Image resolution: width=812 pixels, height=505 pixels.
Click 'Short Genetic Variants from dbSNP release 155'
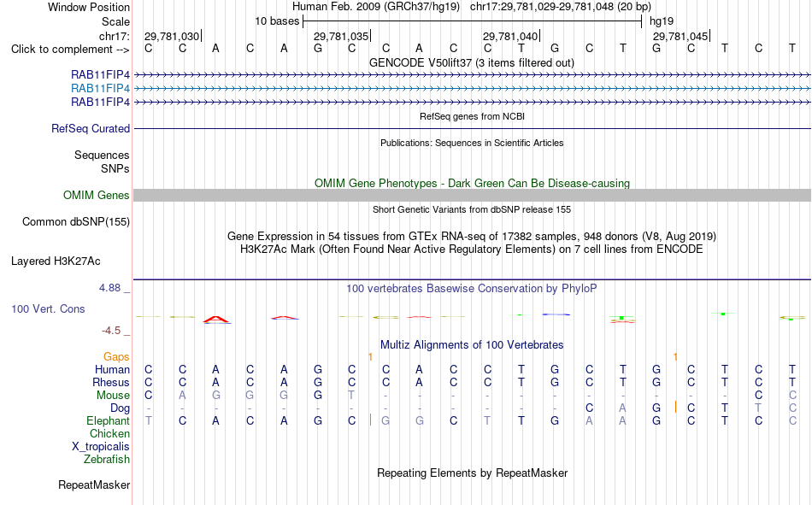pyautogui.click(x=472, y=209)
